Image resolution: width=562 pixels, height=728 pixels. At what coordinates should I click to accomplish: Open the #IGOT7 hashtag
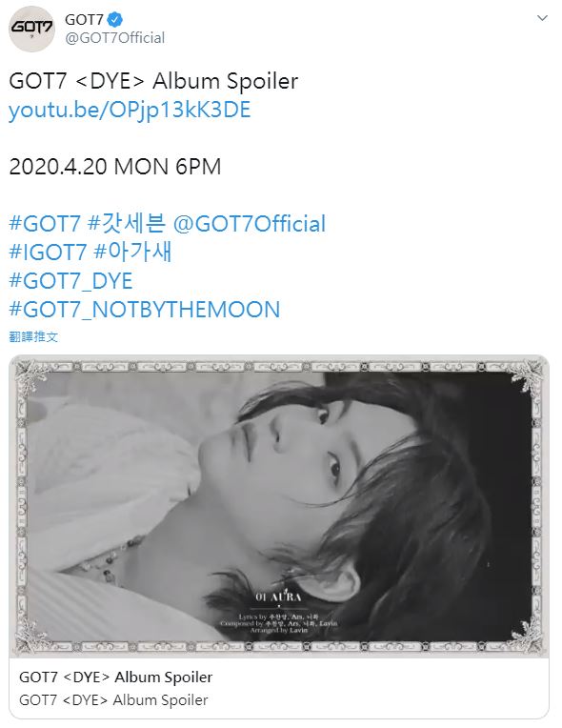click(48, 253)
